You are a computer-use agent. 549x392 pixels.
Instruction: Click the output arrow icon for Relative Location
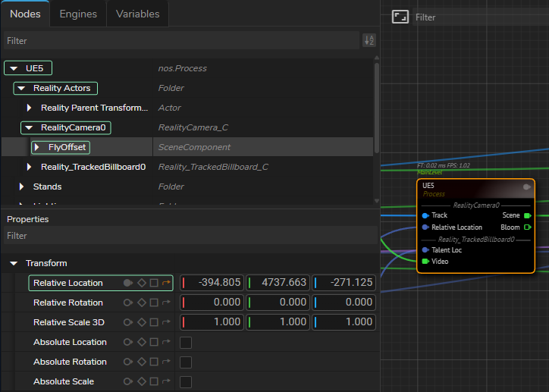(x=166, y=283)
